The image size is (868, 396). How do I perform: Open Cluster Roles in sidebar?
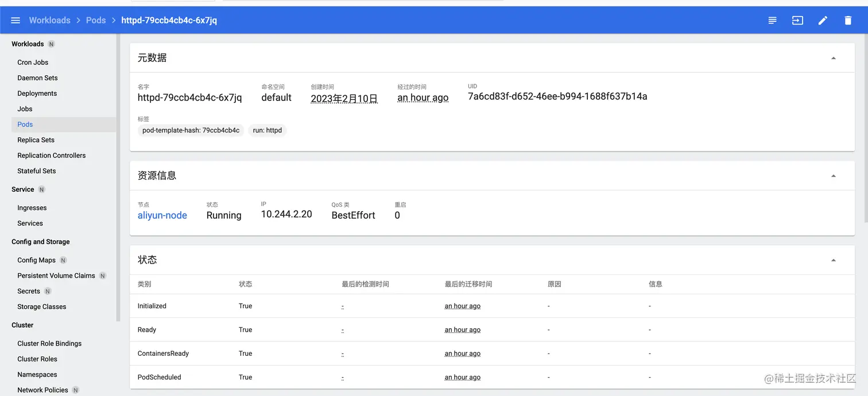click(x=37, y=359)
